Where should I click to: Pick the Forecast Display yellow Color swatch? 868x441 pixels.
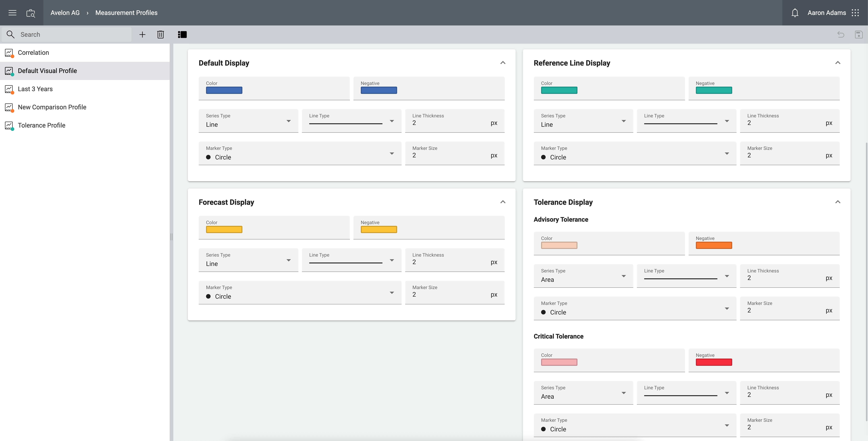(224, 230)
